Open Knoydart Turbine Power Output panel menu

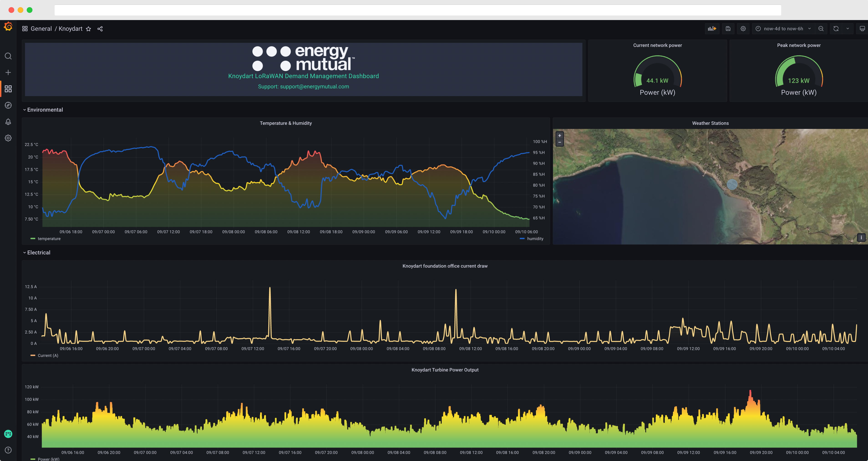point(445,370)
